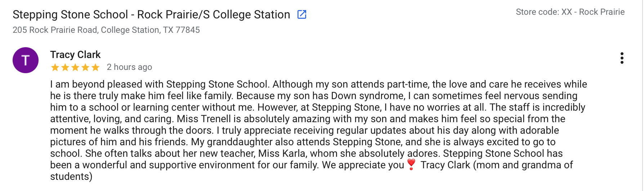Click the reviewer name Tracy Clark

coord(75,54)
